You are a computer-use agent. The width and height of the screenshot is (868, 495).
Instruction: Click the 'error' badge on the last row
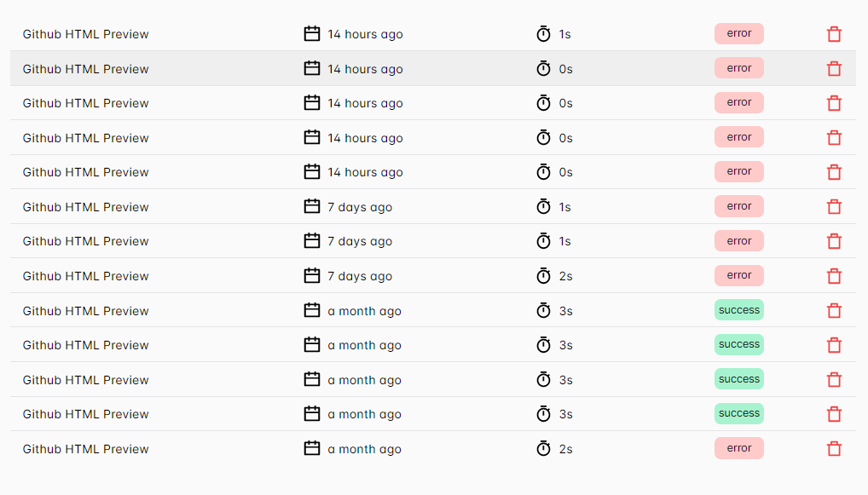click(738, 447)
